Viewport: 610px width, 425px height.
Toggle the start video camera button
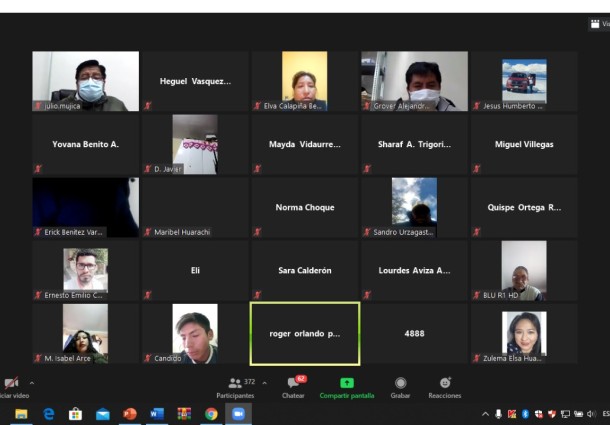11,385
